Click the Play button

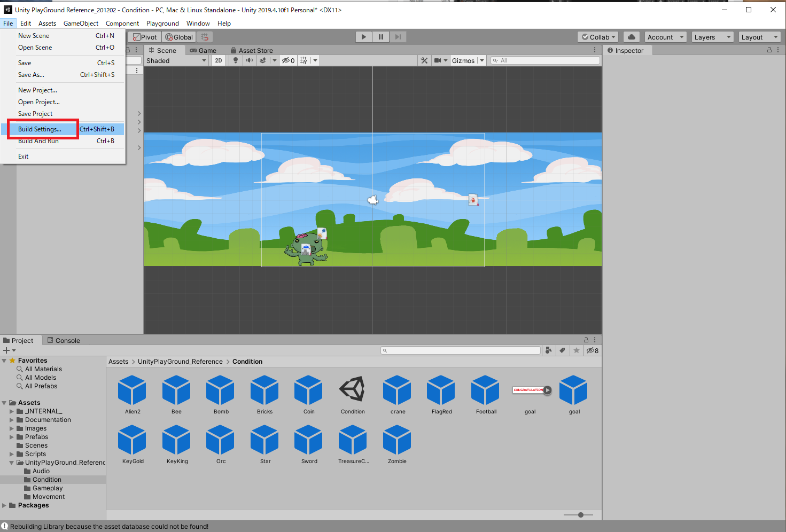[364, 37]
